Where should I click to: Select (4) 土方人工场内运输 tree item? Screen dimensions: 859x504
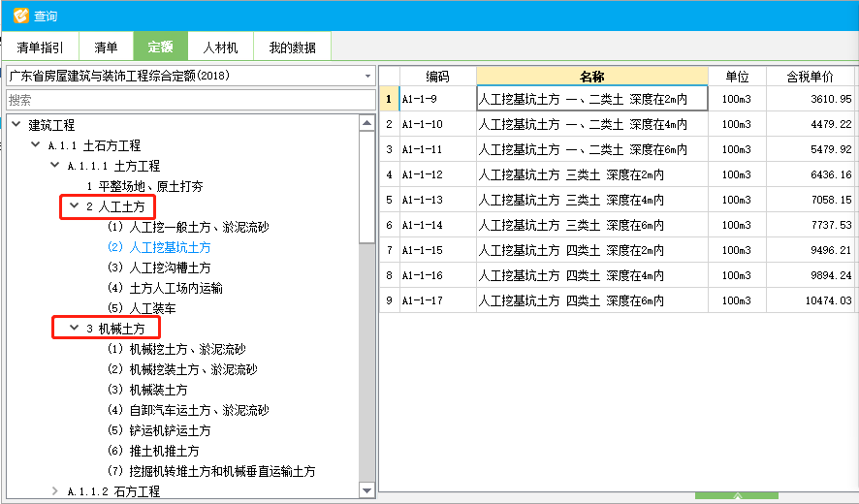click(x=165, y=287)
